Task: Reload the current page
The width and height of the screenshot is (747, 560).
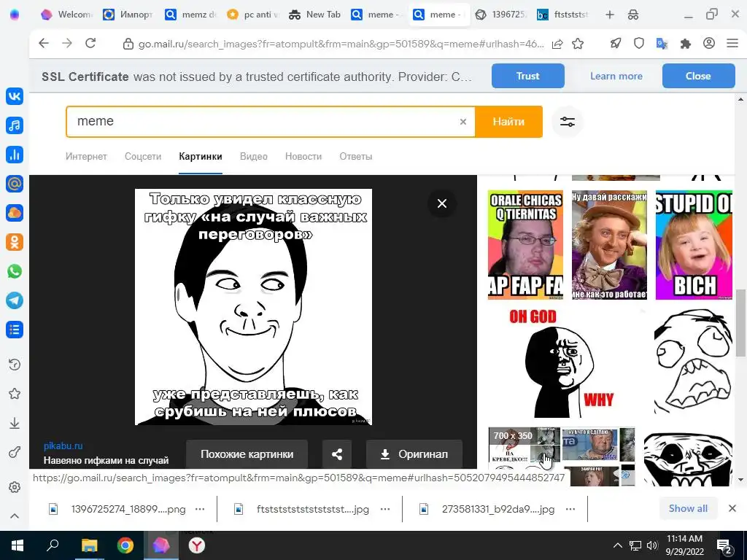Action: (90, 43)
